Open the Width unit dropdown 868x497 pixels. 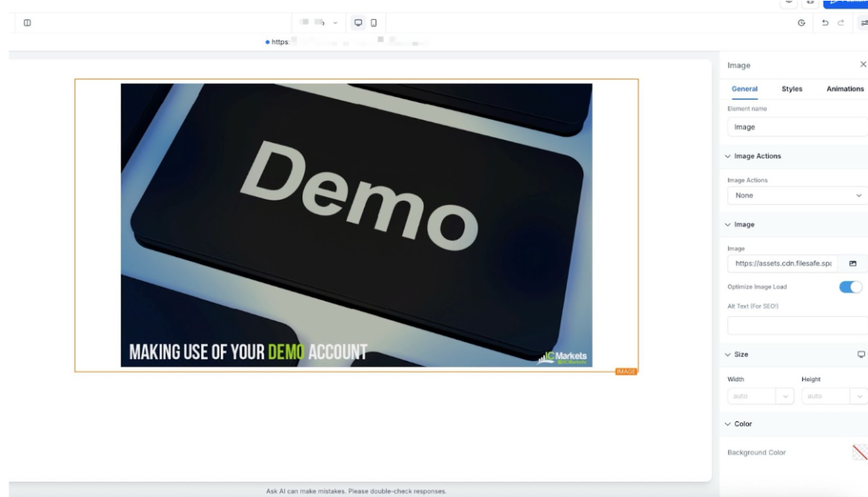pos(785,397)
